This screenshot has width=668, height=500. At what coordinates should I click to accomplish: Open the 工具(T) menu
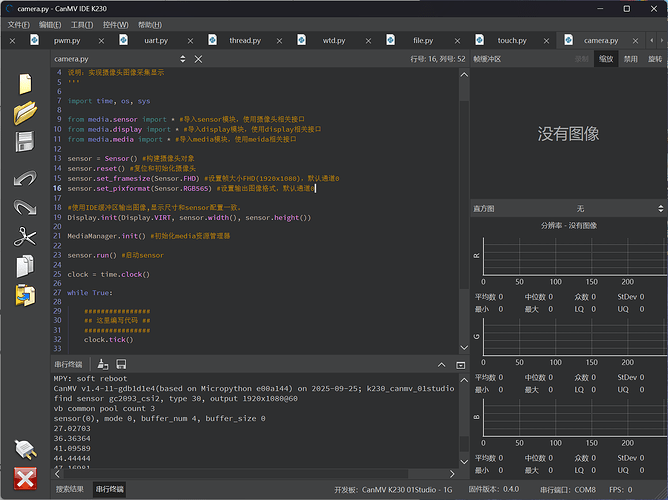click(82, 24)
